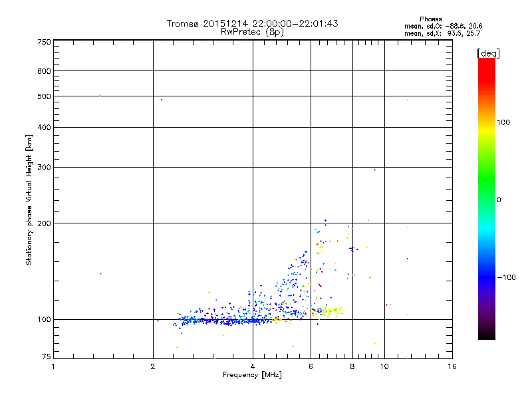This screenshot has height=399, width=532.
Task: Click the "mean, sd,X: 93.5, 25.7" line
Action: pyautogui.click(x=442, y=33)
